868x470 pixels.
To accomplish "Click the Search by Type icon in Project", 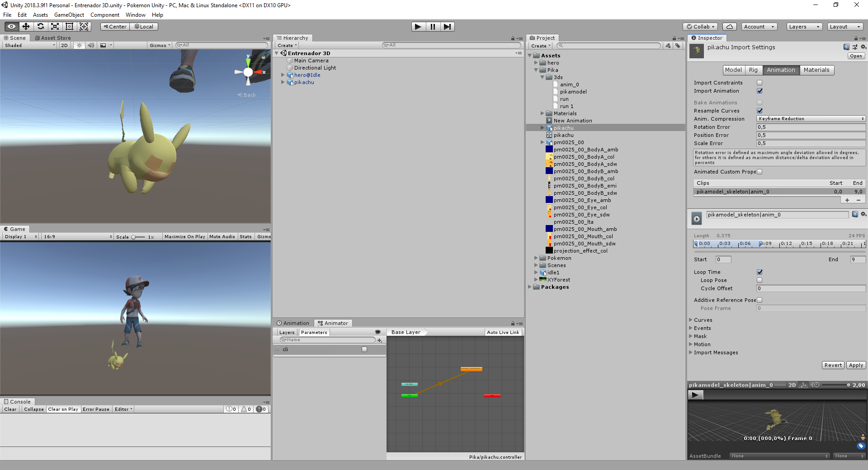I will (668, 46).
